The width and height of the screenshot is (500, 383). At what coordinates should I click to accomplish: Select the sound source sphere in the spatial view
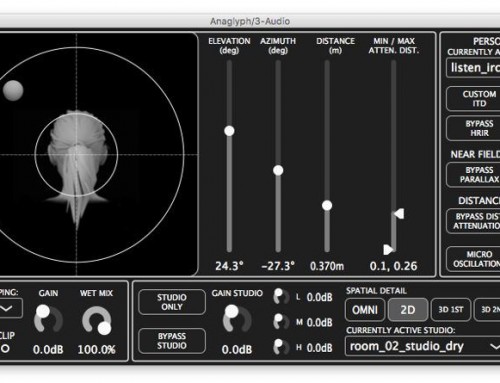13,90
